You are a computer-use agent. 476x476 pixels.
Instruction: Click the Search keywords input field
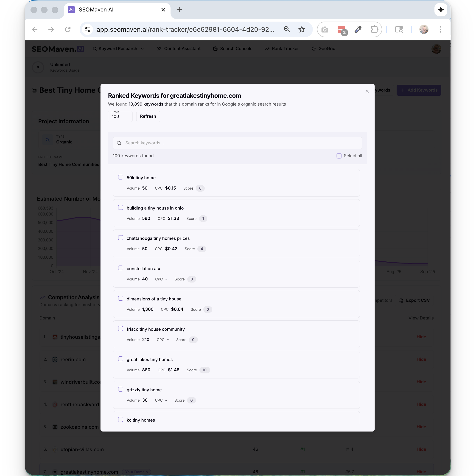pyautogui.click(x=237, y=143)
